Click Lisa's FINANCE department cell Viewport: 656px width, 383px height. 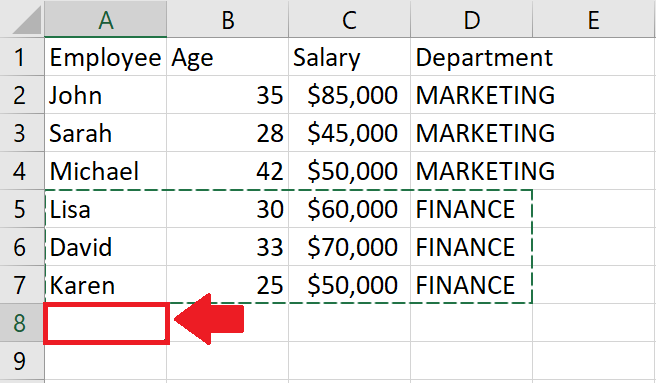pos(472,209)
